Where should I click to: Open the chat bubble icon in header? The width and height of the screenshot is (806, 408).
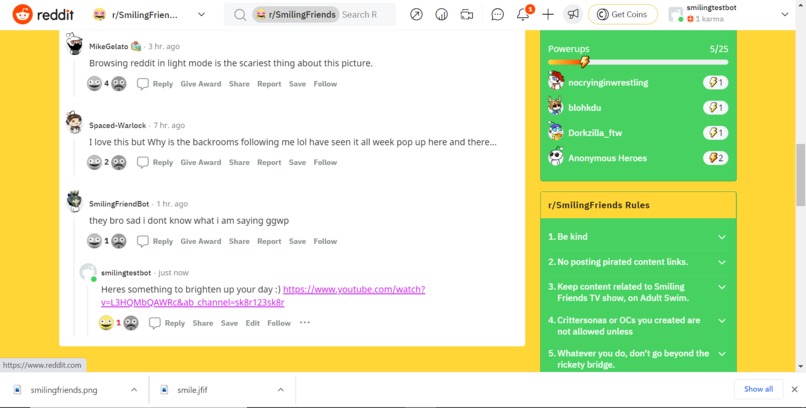tap(498, 14)
